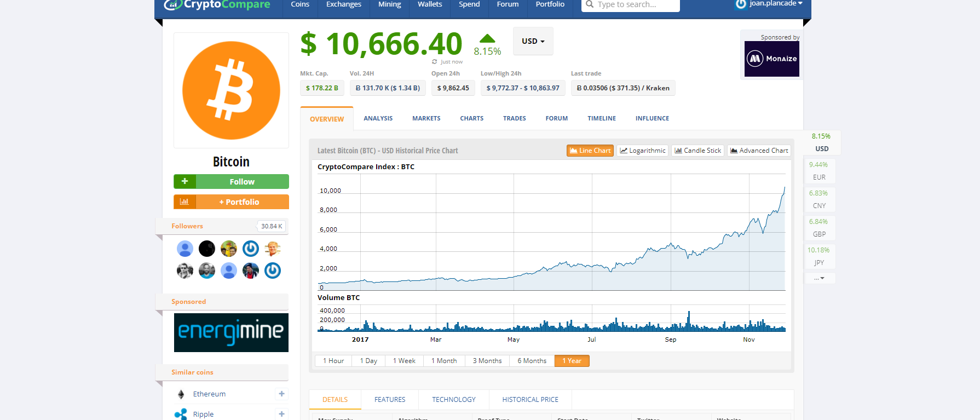Open the Advanced Chart view
This screenshot has height=420, width=980.
pyautogui.click(x=759, y=151)
